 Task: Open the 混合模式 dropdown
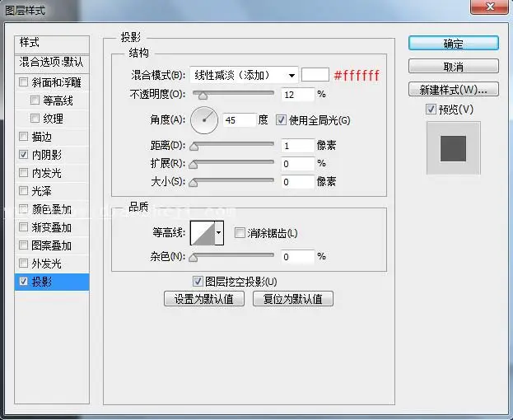244,75
